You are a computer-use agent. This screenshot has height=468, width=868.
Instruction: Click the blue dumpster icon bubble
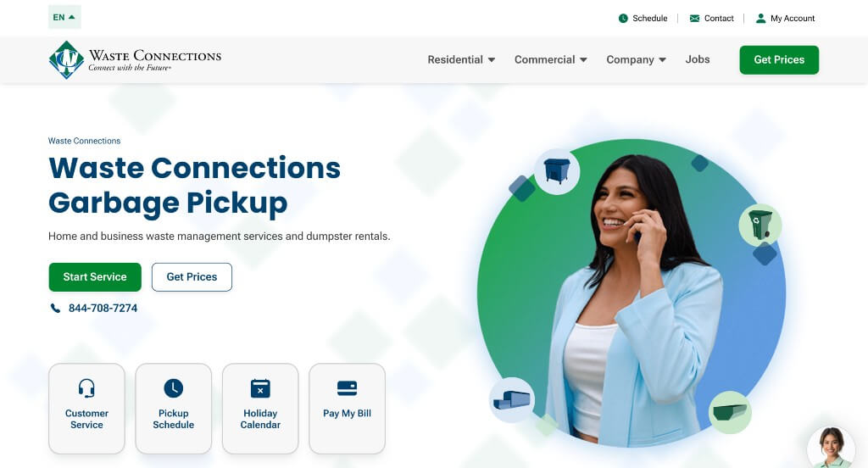557,170
